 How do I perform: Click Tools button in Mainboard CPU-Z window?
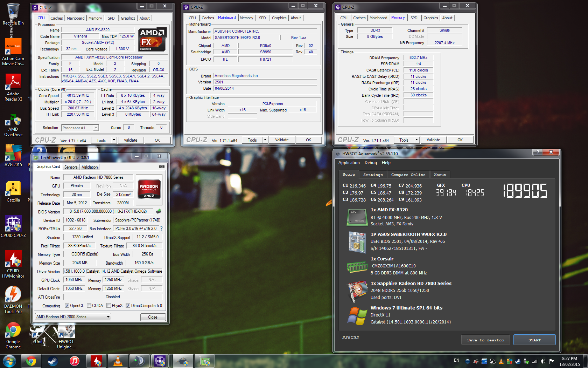coord(252,140)
